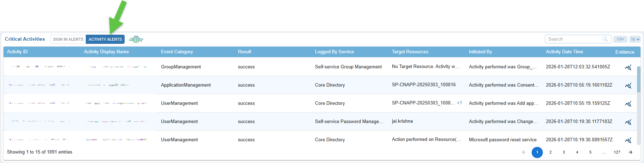
Task: Switch to Sign In Alerts tab
Action: coord(68,39)
